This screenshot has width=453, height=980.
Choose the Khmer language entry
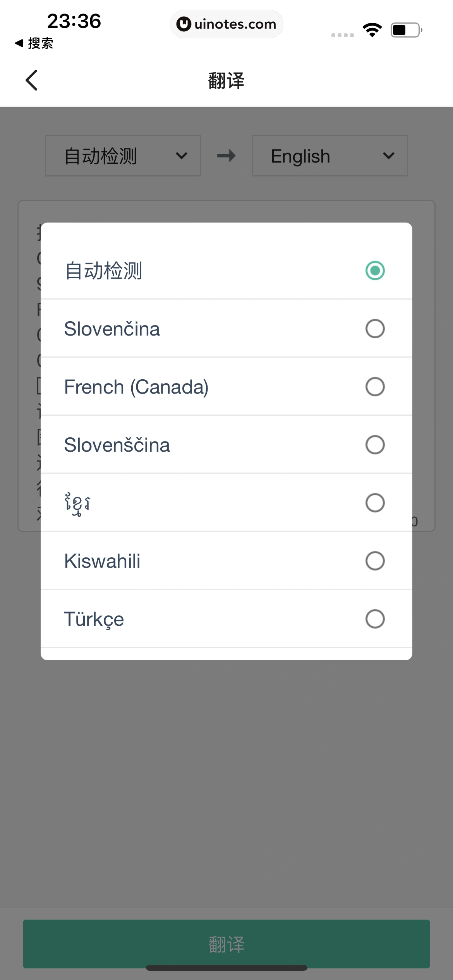pyautogui.click(x=77, y=503)
